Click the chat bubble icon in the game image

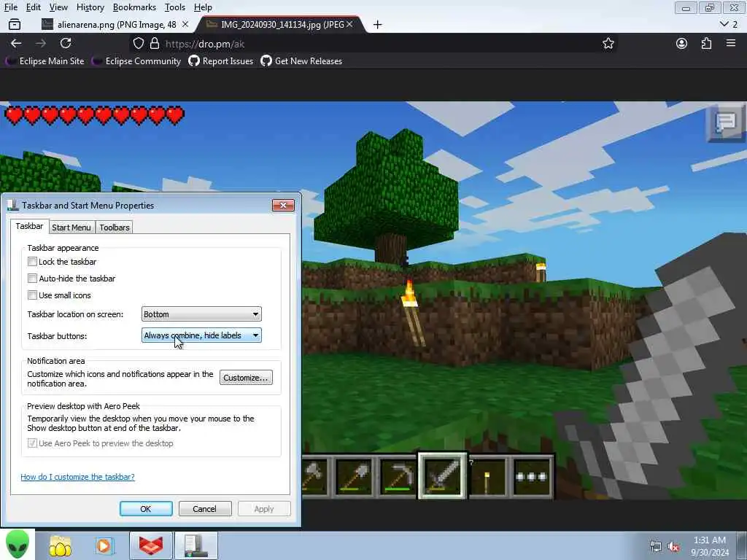[x=726, y=122]
